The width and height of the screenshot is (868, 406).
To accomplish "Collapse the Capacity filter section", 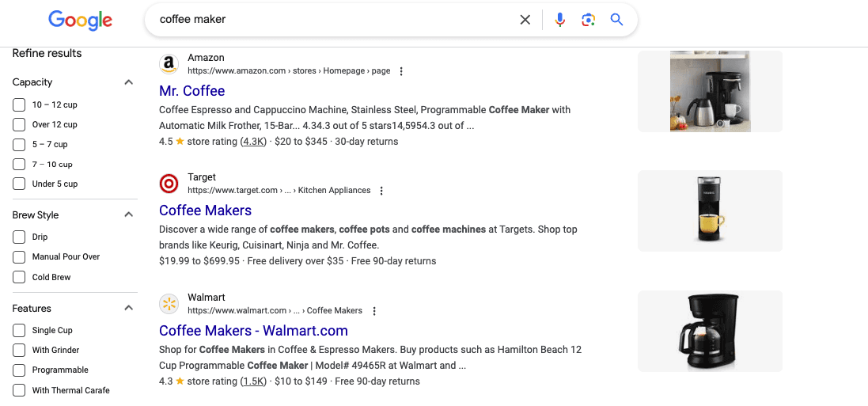I will click(x=128, y=82).
